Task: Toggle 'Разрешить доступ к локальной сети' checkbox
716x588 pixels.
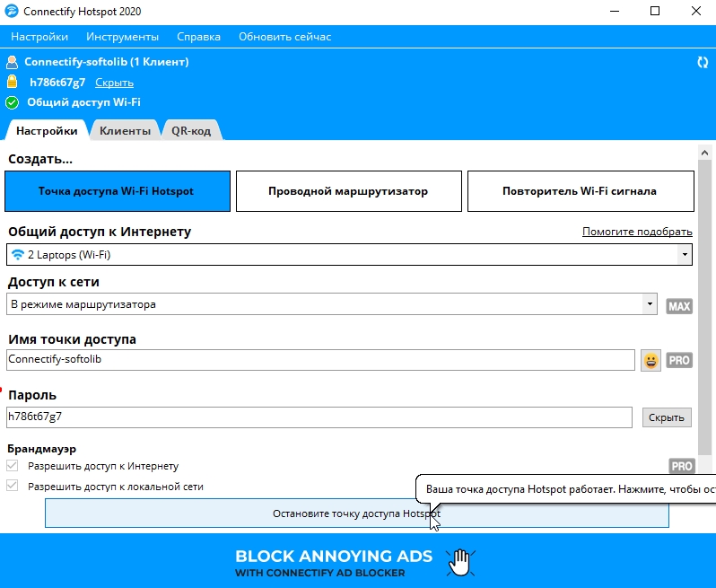Action: pyautogui.click(x=13, y=486)
